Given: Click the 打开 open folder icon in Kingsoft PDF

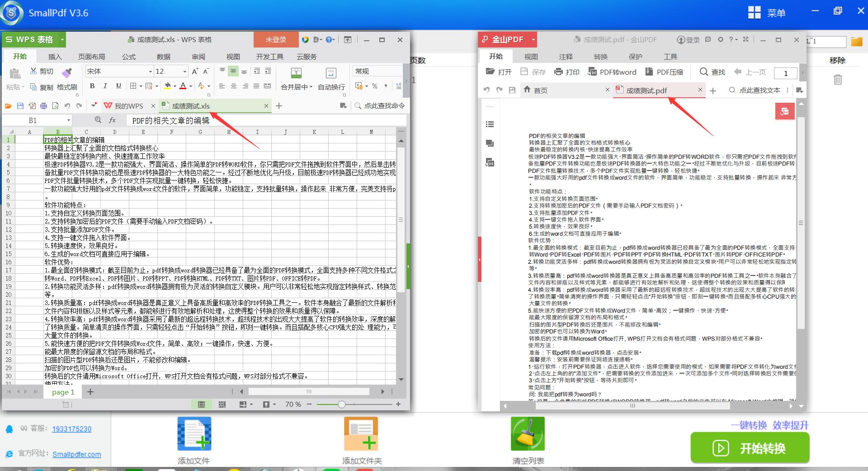Looking at the screenshot, I should click(490, 71).
